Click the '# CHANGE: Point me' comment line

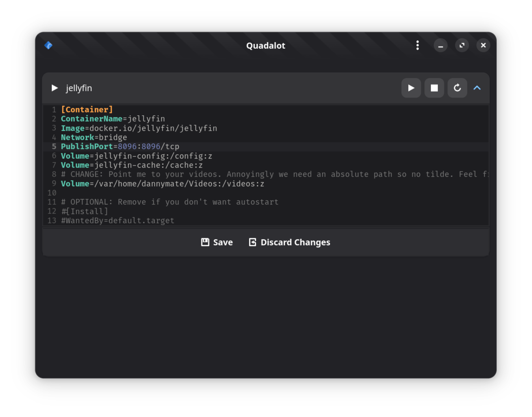tap(274, 174)
